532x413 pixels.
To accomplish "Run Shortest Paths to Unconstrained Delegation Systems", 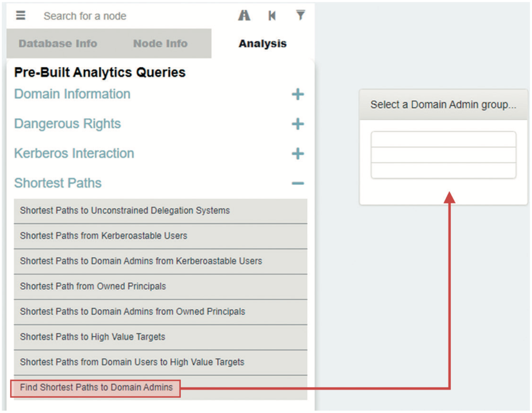I will (x=125, y=211).
